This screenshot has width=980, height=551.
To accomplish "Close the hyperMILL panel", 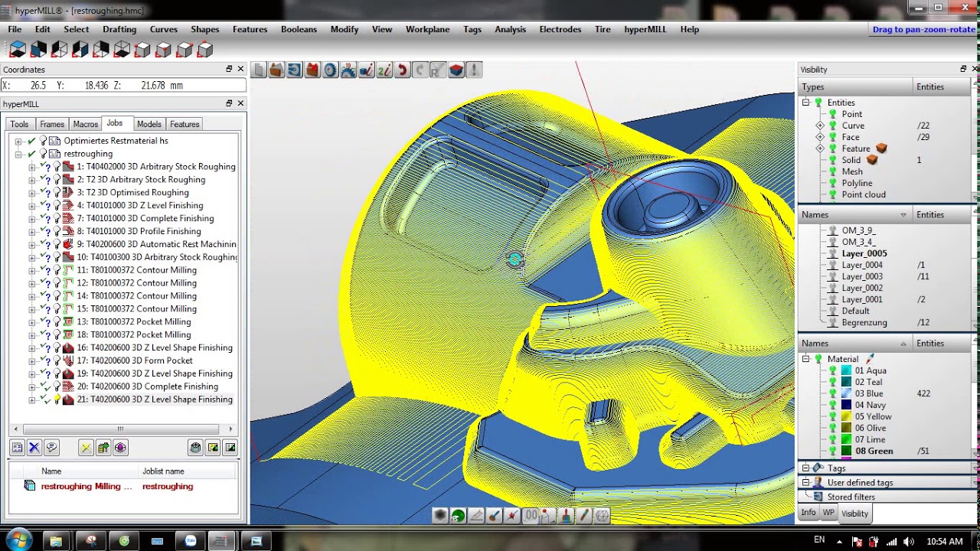I will pyautogui.click(x=240, y=103).
